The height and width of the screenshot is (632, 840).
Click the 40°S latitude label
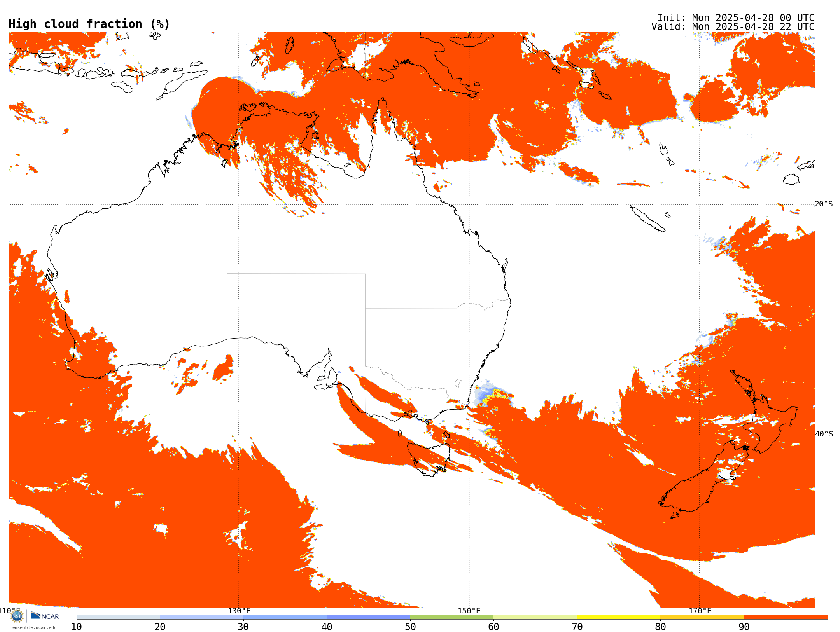coord(824,434)
